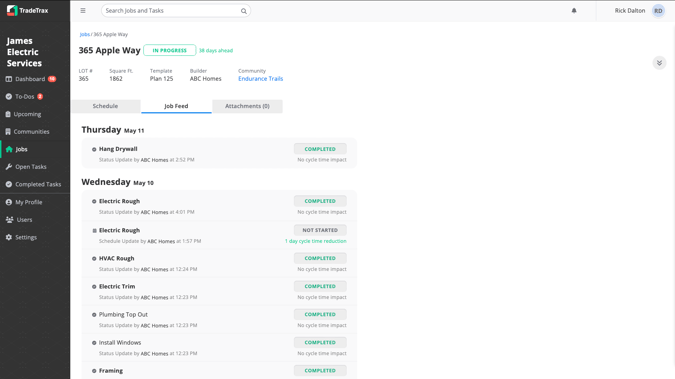This screenshot has height=379, width=675.
Task: Select the Job Feed tab
Action: (176, 106)
